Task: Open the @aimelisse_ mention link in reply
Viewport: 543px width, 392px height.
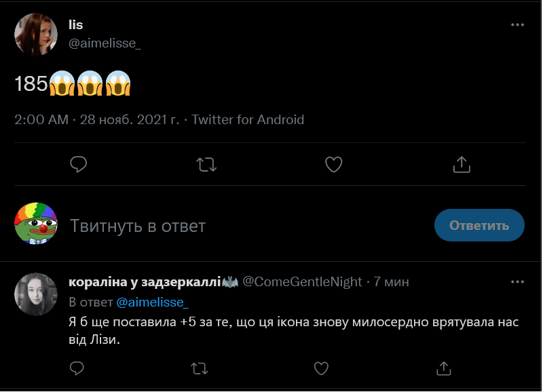Action: click(152, 301)
